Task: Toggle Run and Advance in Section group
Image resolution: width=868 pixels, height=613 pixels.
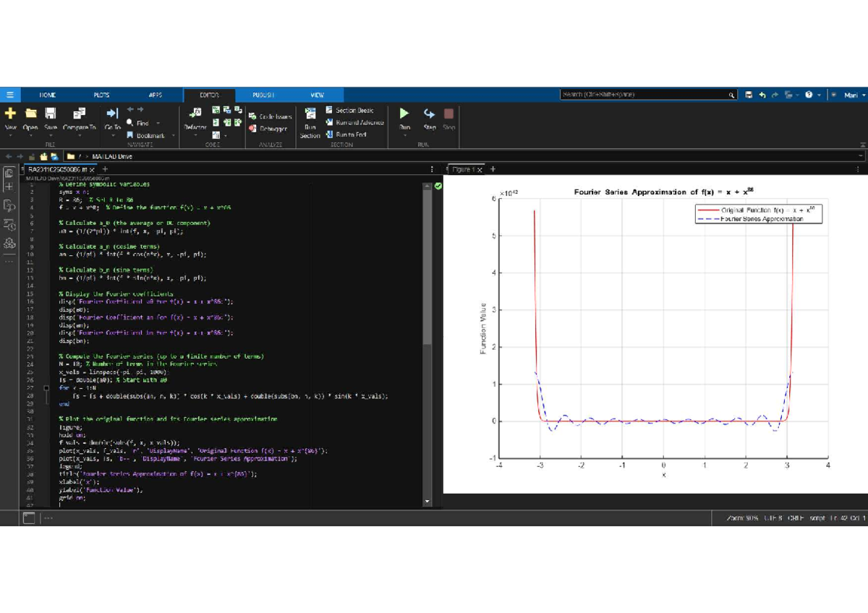Action: 354,123
